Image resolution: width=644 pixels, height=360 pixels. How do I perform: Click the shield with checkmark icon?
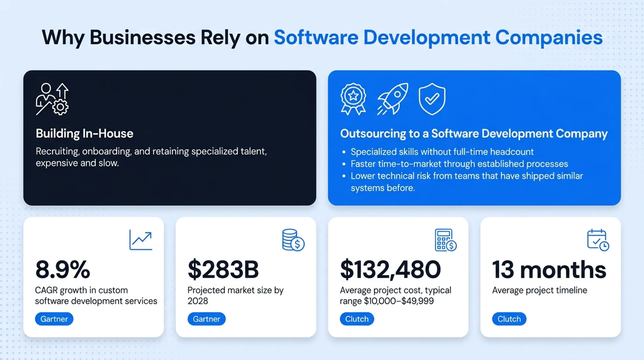432,99
